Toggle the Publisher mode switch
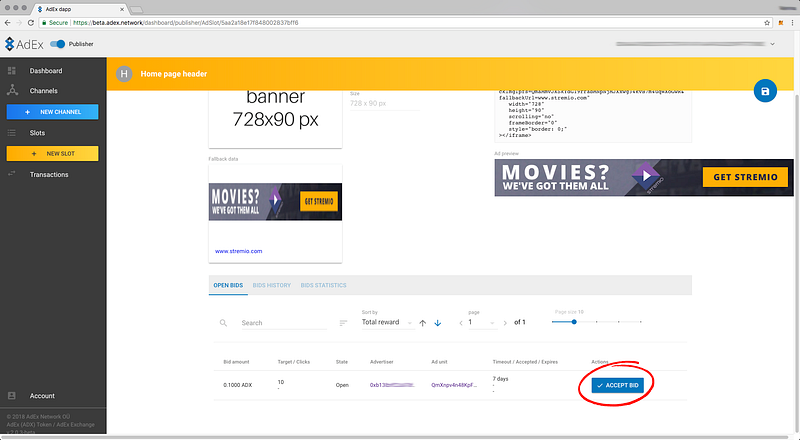Image resolution: width=800 pixels, height=440 pixels. 58,44
